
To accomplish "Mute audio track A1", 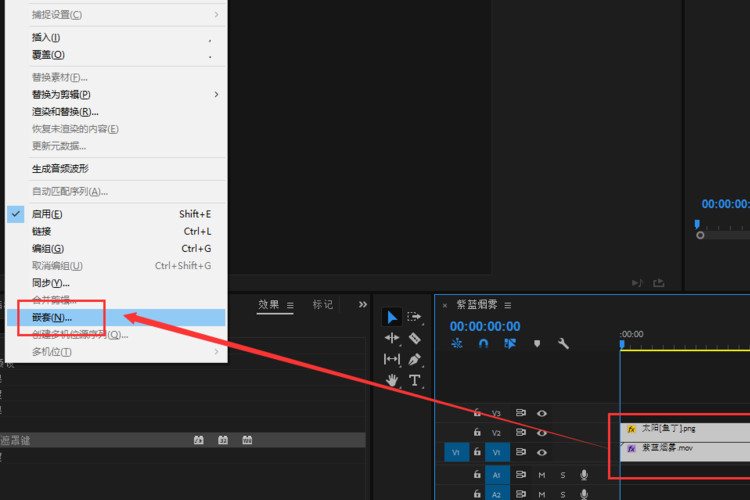I will [542, 475].
